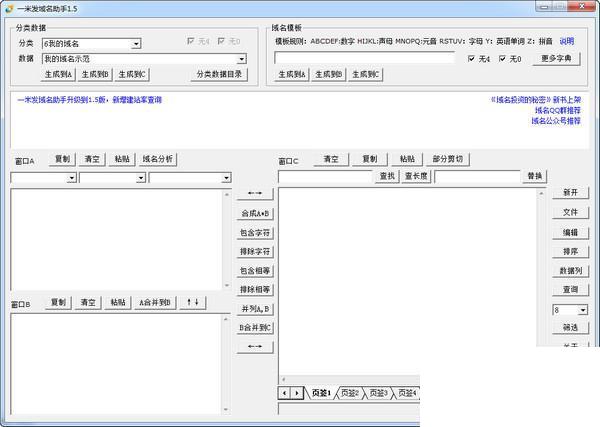Click the right arrow beside the 页签 tabs
The width and height of the screenshot is (600, 427).
297,393
